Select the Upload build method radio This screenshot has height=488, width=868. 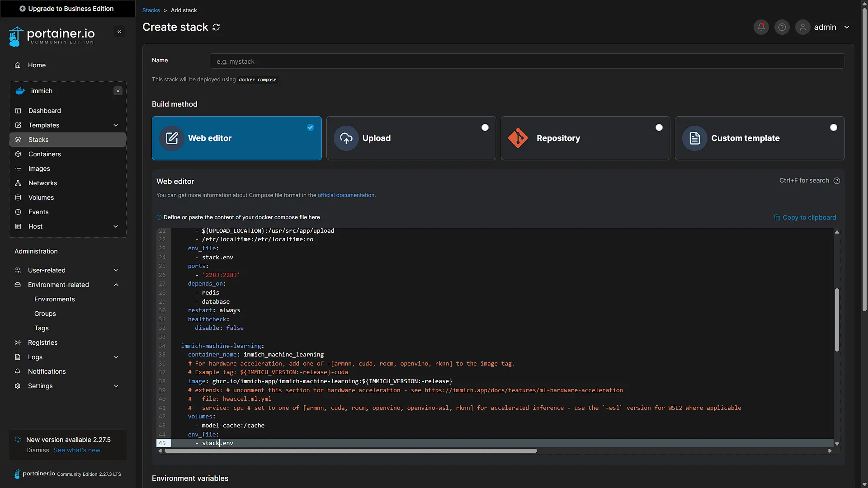pos(485,127)
